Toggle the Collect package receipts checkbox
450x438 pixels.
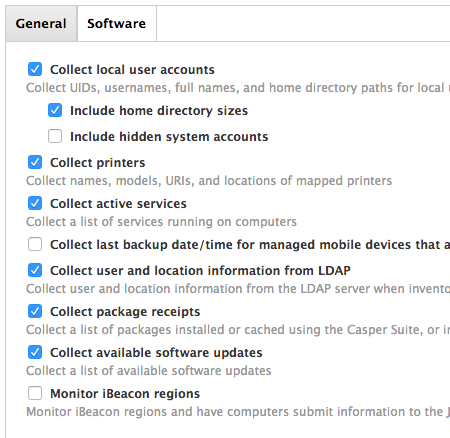35,311
